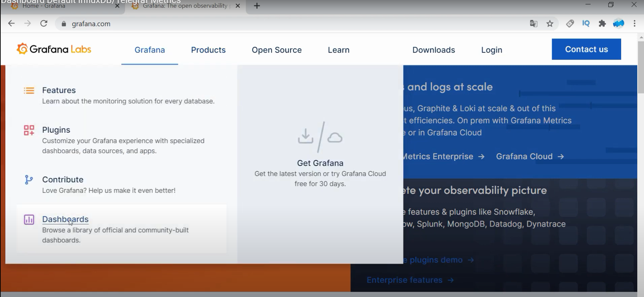Click the profile avatar icon
Screen dimensions: 644x297
pyautogui.click(x=618, y=23)
